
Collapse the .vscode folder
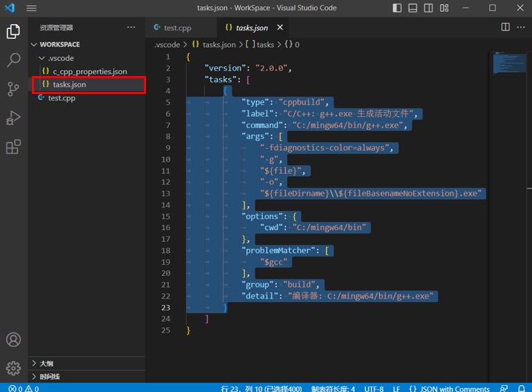[x=86, y=58]
